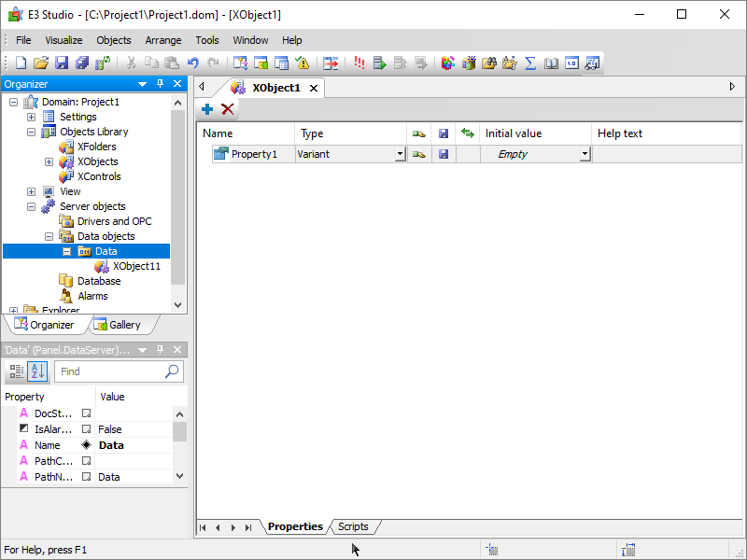Click the Find search field
The image size is (747, 560).
(x=108, y=371)
